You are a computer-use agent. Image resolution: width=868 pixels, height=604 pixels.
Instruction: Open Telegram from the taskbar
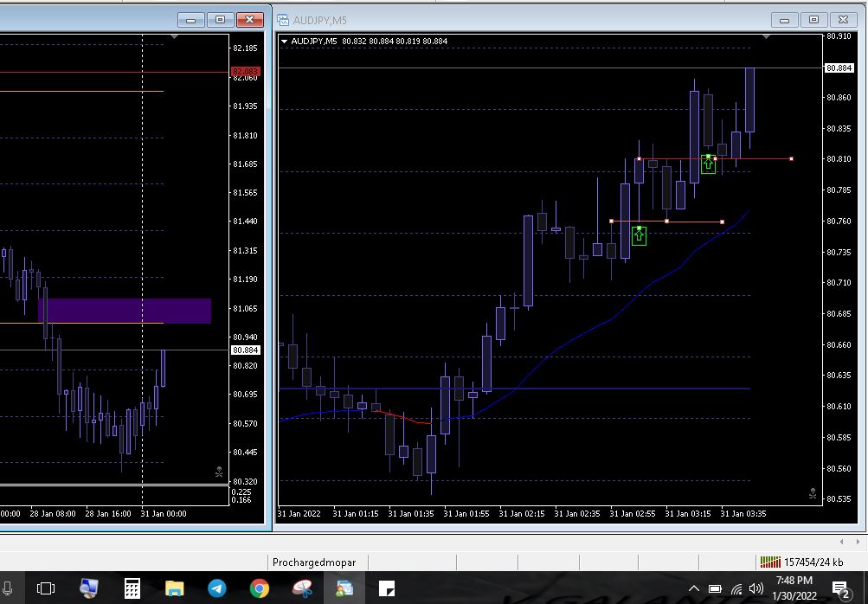click(x=217, y=589)
